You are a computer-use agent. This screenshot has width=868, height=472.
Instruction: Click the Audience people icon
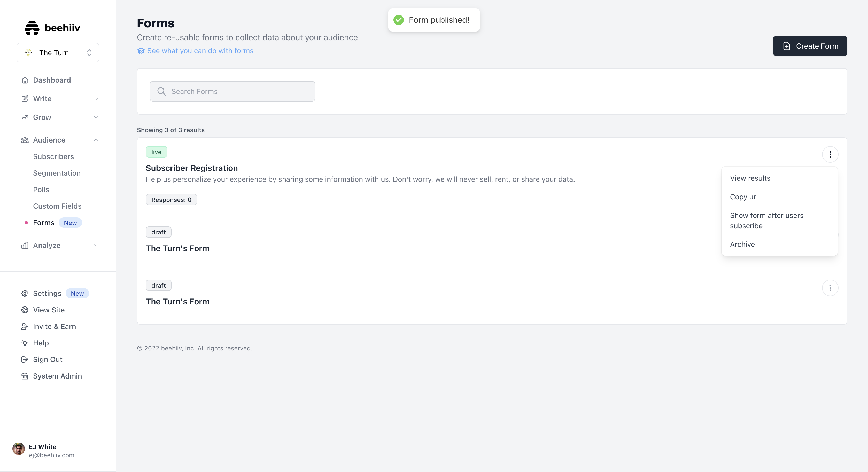click(x=25, y=140)
